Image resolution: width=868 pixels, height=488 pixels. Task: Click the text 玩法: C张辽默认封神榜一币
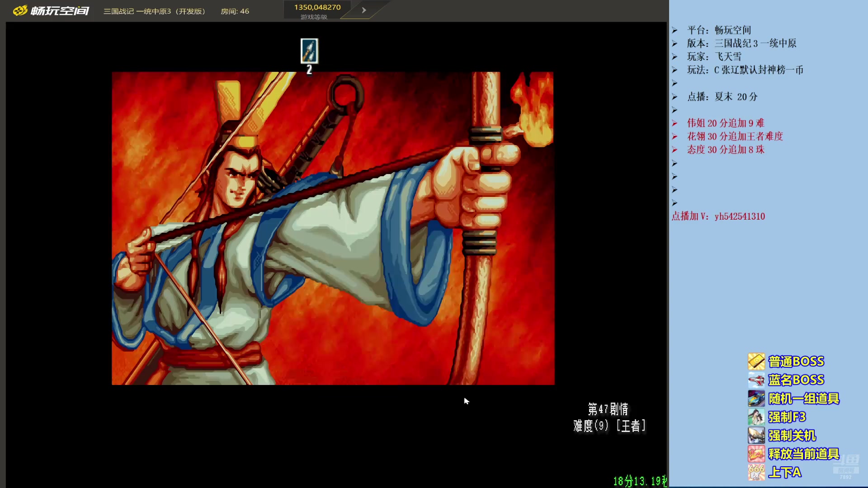(745, 70)
